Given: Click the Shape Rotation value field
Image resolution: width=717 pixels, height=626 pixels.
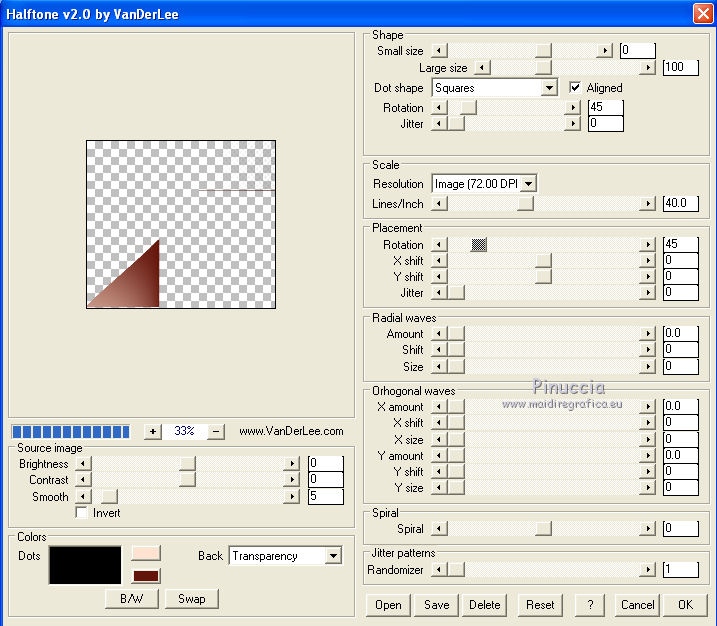Looking at the screenshot, I should click(x=605, y=107).
